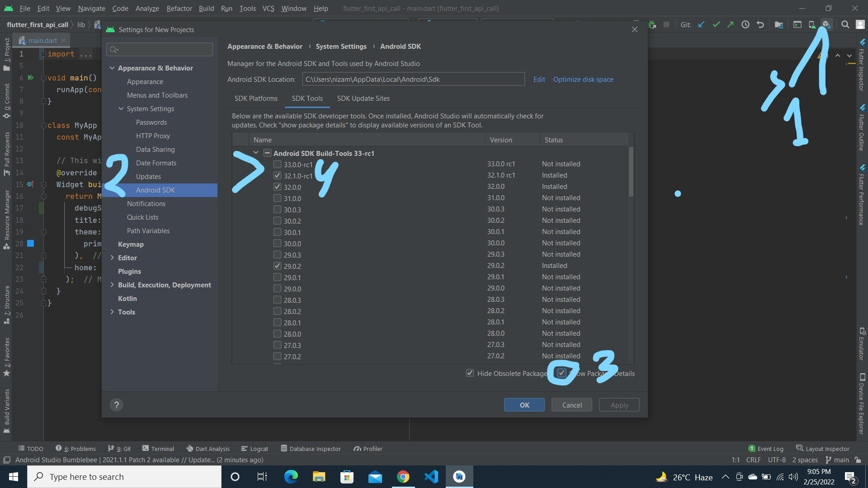
Task: Click the Cancel button
Action: 572,405
